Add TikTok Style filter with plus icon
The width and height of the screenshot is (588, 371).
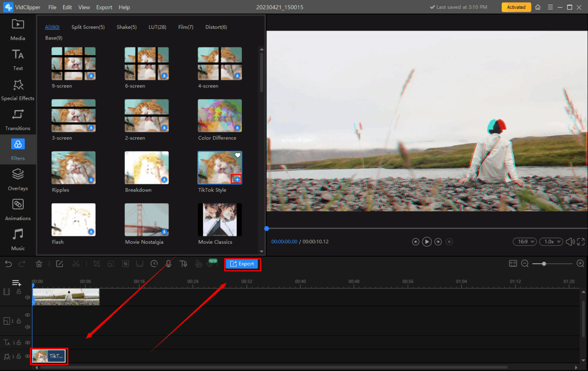[x=237, y=179]
